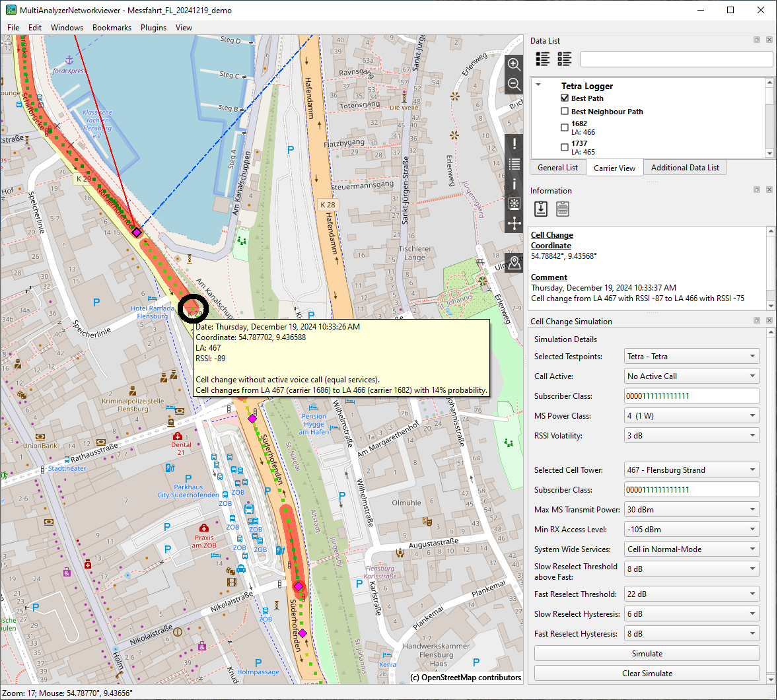Open the Selected Testpoints dropdown
The width and height of the screenshot is (778, 700).
coord(691,357)
